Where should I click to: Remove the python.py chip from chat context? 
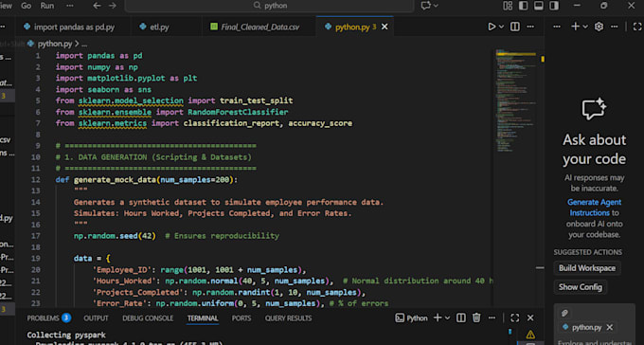coord(610,327)
